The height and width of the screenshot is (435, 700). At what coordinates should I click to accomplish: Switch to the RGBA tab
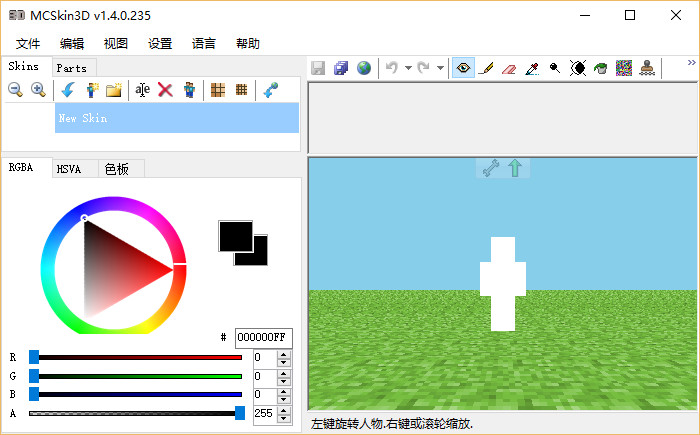(x=26, y=167)
